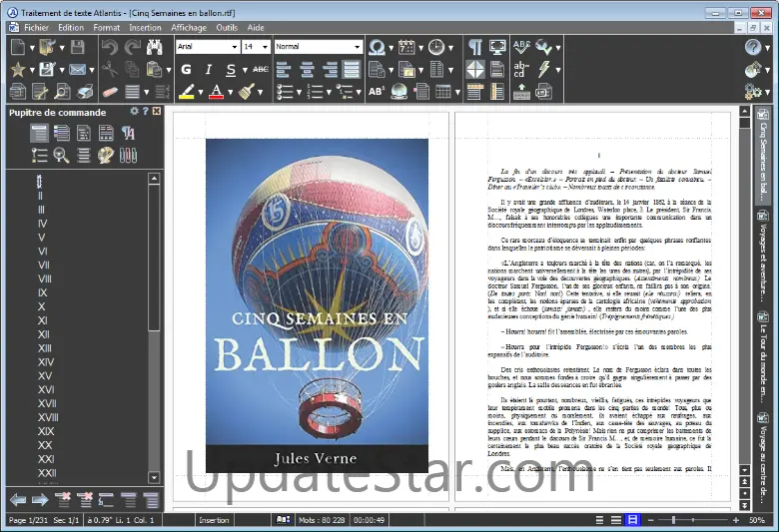
Task: Toggle the pilcrow show special symbols
Action: (475, 47)
